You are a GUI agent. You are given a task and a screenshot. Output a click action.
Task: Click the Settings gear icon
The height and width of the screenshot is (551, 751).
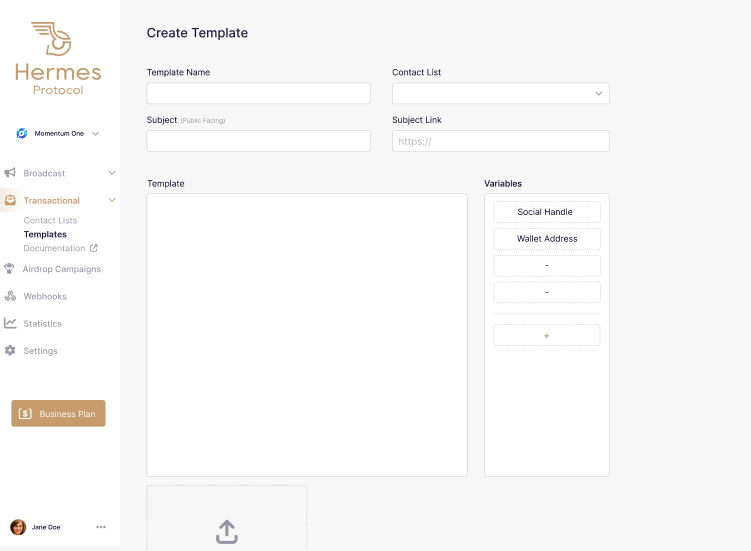pyautogui.click(x=10, y=351)
